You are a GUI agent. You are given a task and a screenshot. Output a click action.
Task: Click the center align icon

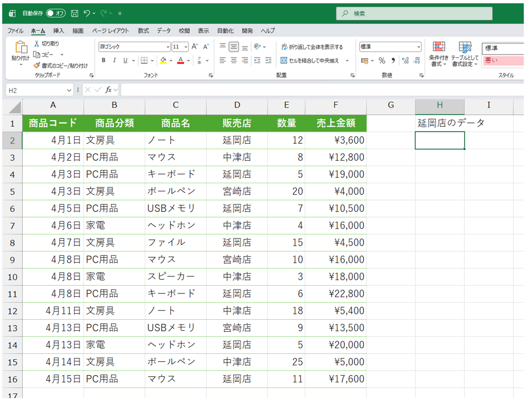pyautogui.click(x=234, y=60)
